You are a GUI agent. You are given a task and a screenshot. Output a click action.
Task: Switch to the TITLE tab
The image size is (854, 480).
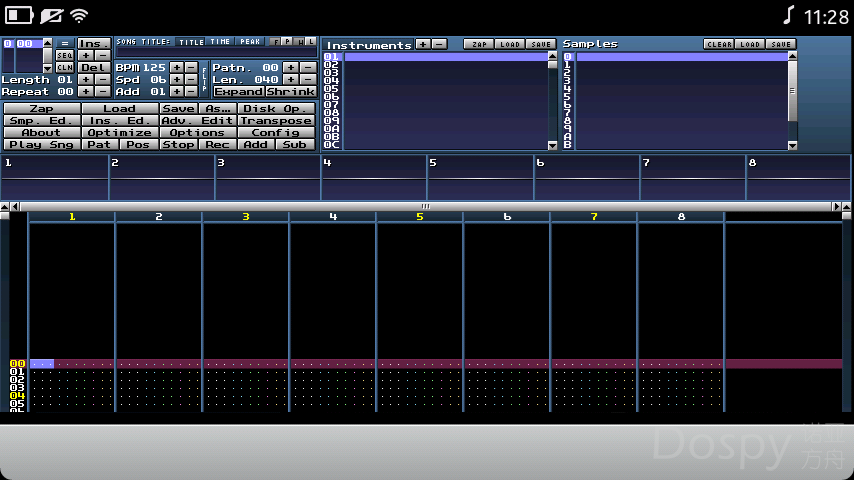(191, 41)
